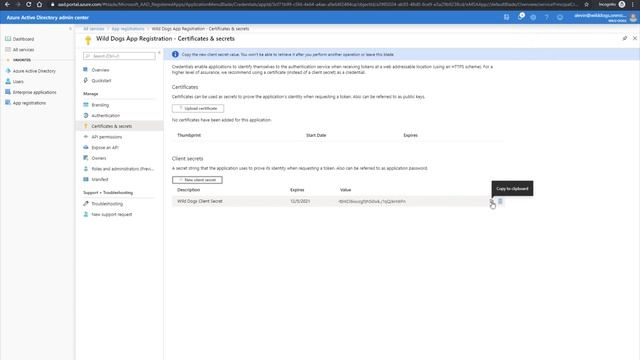Viewport: 640px width, 360px height.
Task: Reload the browser page
Action: pyautogui.click(x=28, y=4)
